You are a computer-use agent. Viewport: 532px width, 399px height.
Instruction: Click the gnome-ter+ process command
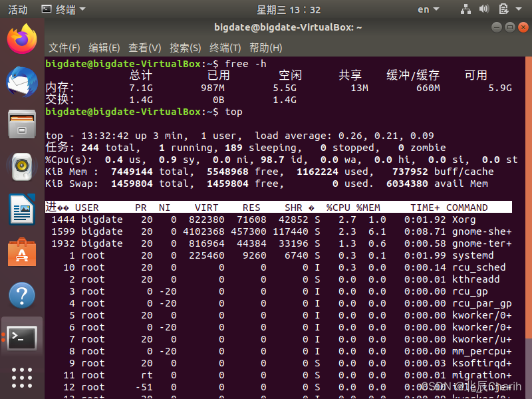481,243
